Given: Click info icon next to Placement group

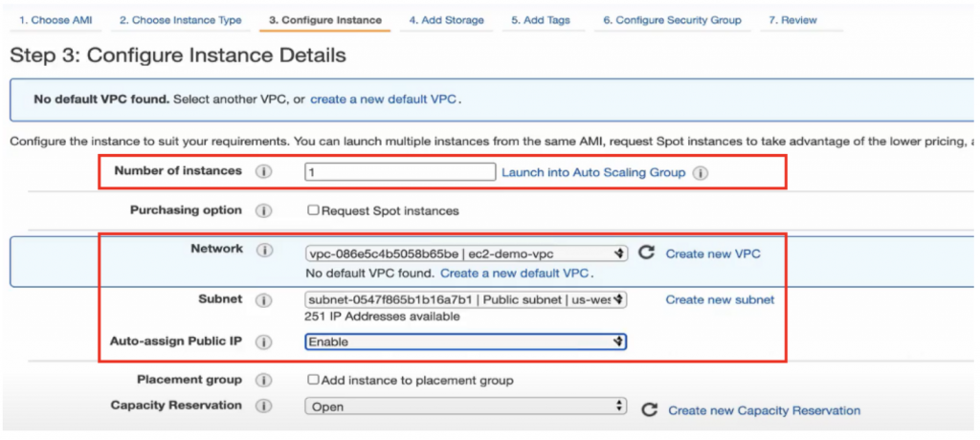Looking at the screenshot, I should (x=264, y=381).
